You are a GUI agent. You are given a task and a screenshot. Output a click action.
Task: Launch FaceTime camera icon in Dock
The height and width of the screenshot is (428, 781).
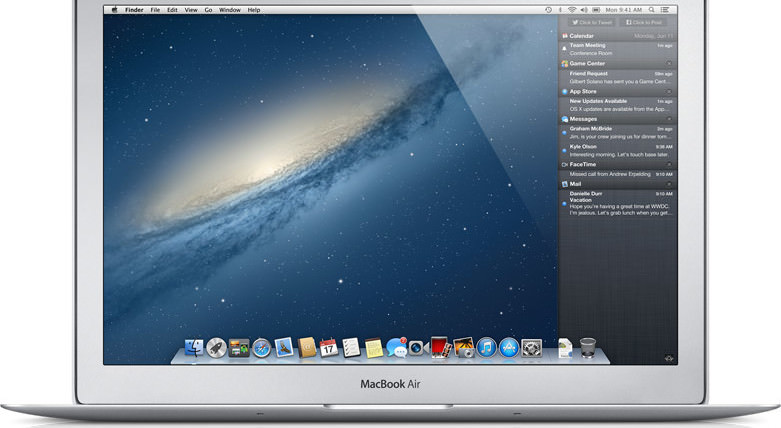click(418, 348)
